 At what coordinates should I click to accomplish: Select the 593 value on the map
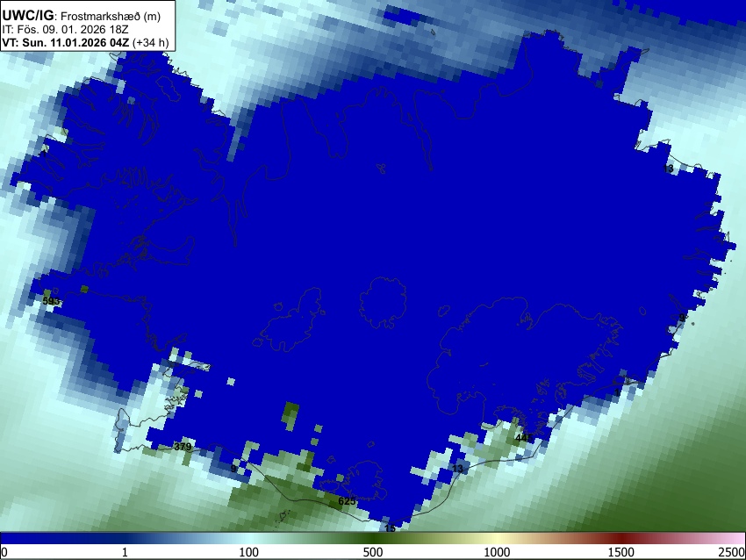pos(51,301)
